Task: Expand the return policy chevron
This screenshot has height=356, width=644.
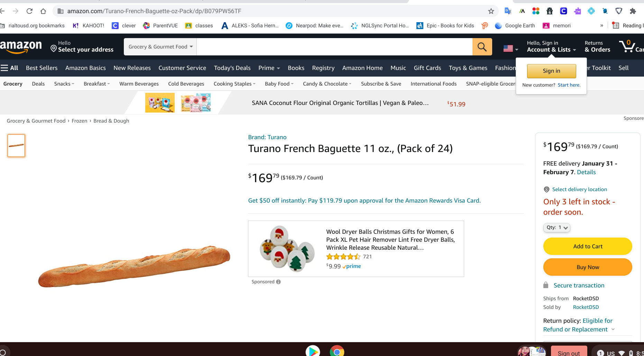Action: (613, 329)
